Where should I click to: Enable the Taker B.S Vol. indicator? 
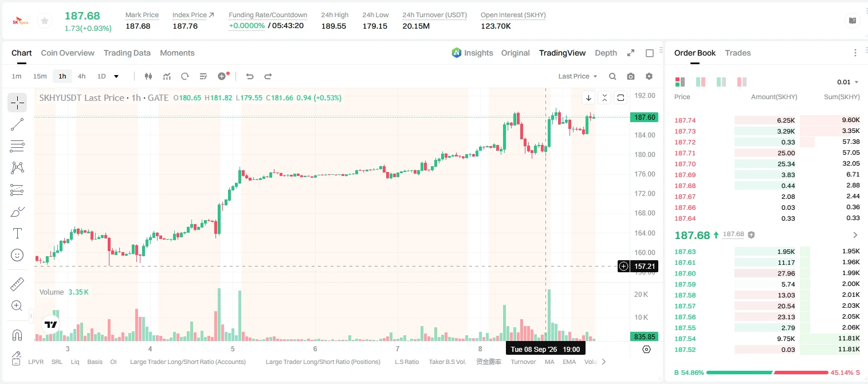pos(449,362)
